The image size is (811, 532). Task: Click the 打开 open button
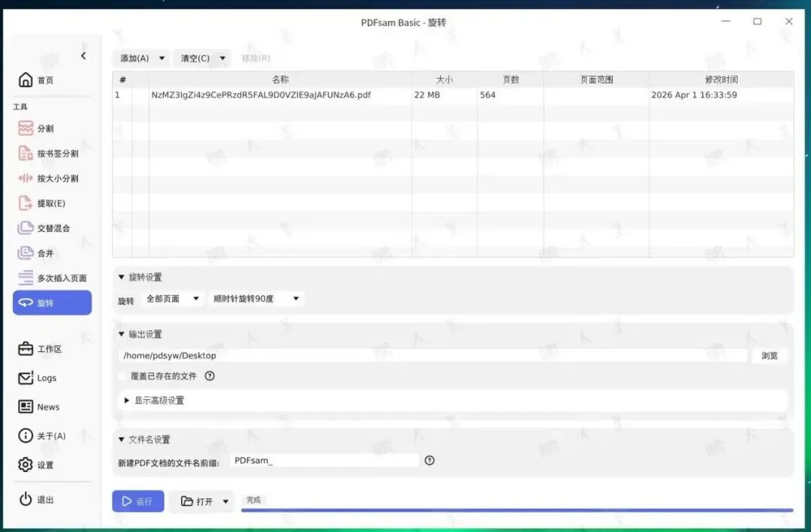pos(197,501)
